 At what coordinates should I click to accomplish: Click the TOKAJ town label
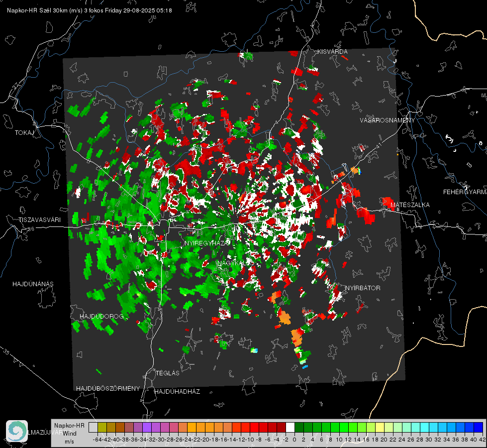click(x=24, y=133)
